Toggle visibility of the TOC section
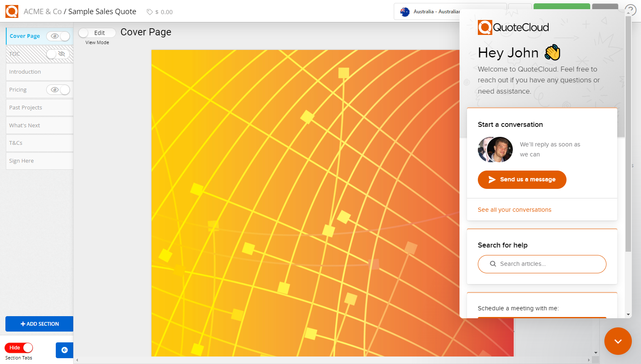Screen dimensions: 641x364 [x=58, y=54]
